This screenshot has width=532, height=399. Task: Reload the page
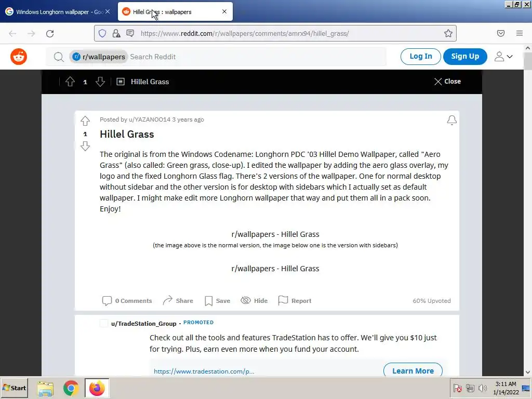[x=50, y=34]
